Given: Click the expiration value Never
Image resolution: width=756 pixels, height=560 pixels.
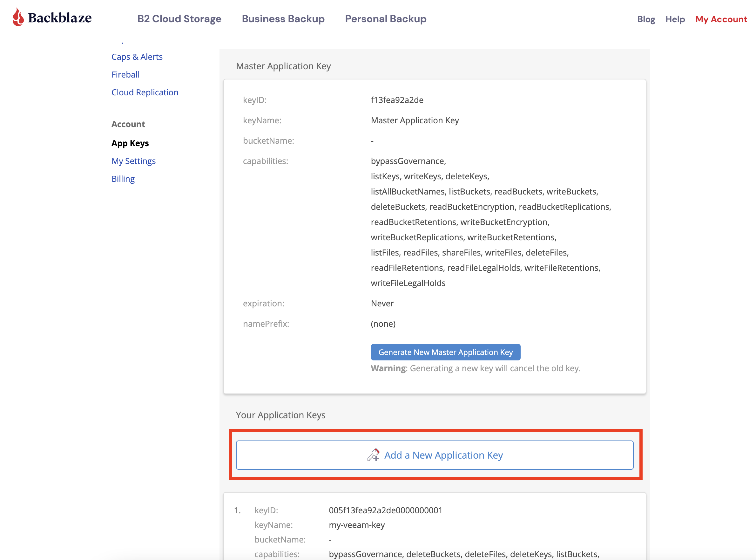Looking at the screenshot, I should (x=382, y=304).
